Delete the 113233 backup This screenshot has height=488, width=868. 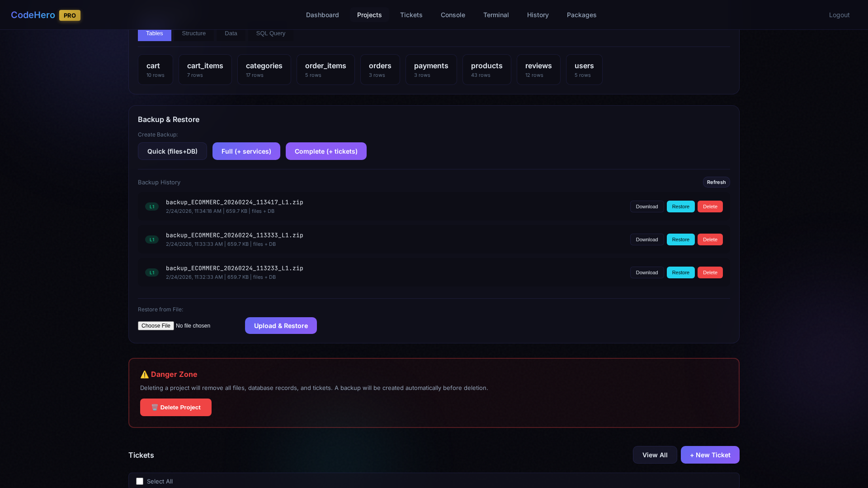tap(710, 272)
